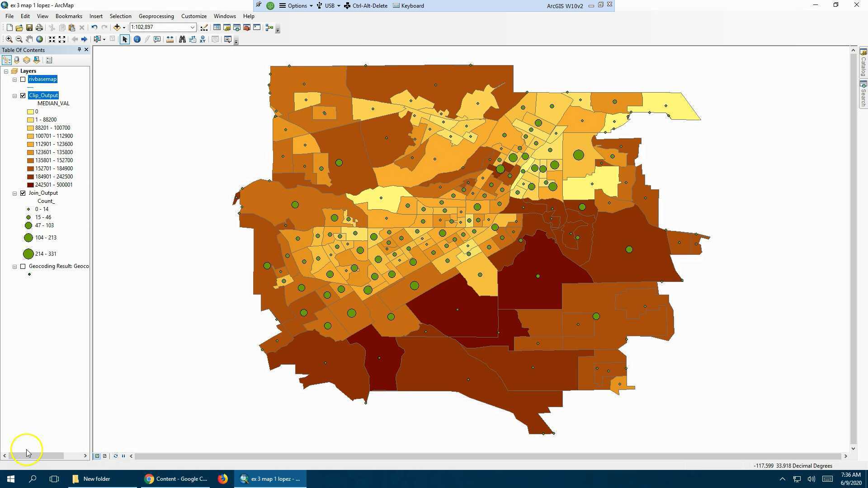This screenshot has width=868, height=488.
Task: Open the Measure ruler tool
Action: [x=170, y=39]
